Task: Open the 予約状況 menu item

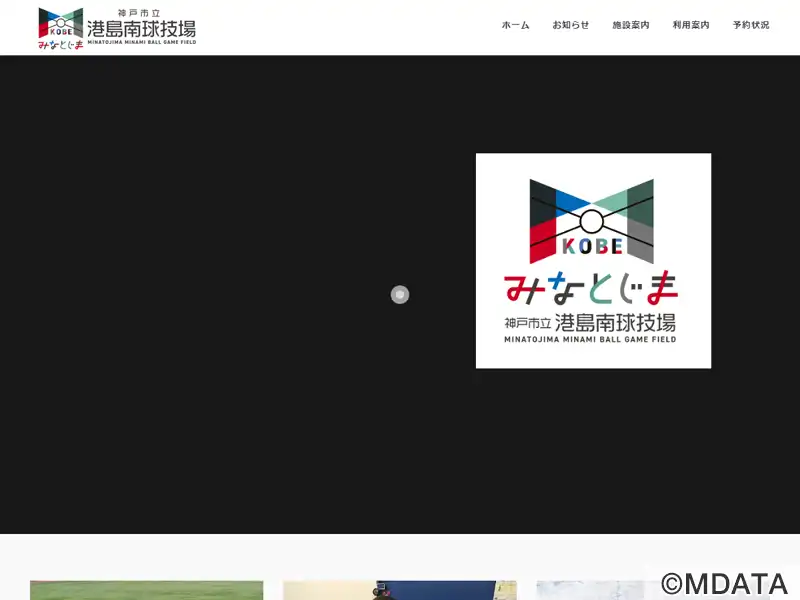Action: pyautogui.click(x=751, y=25)
